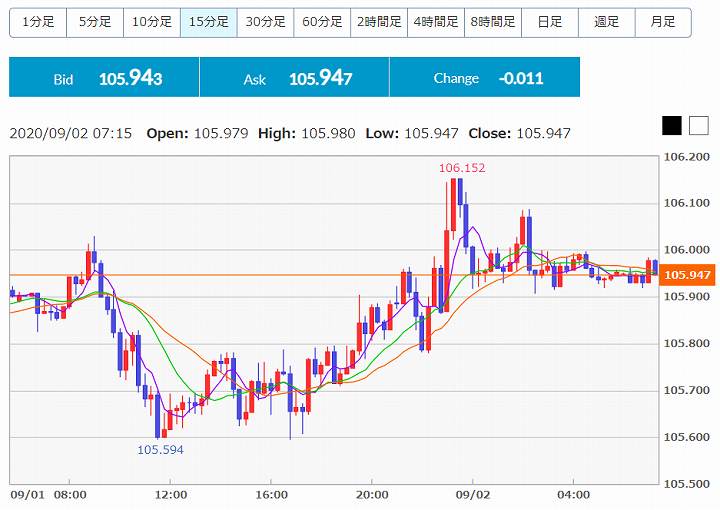
Task: Click the 106.000 price axis label
Action: coord(687,250)
